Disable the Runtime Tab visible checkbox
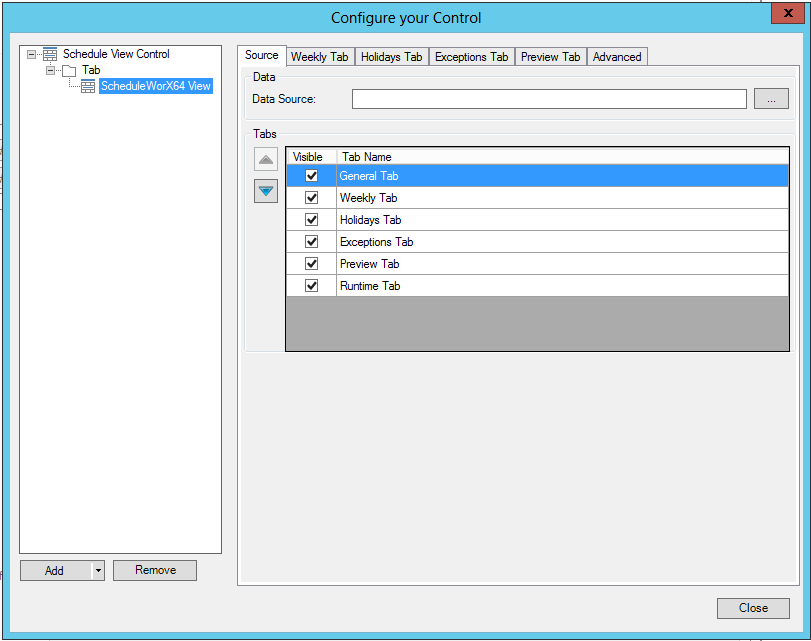Screen dimensions: 811x641 tap(311, 286)
